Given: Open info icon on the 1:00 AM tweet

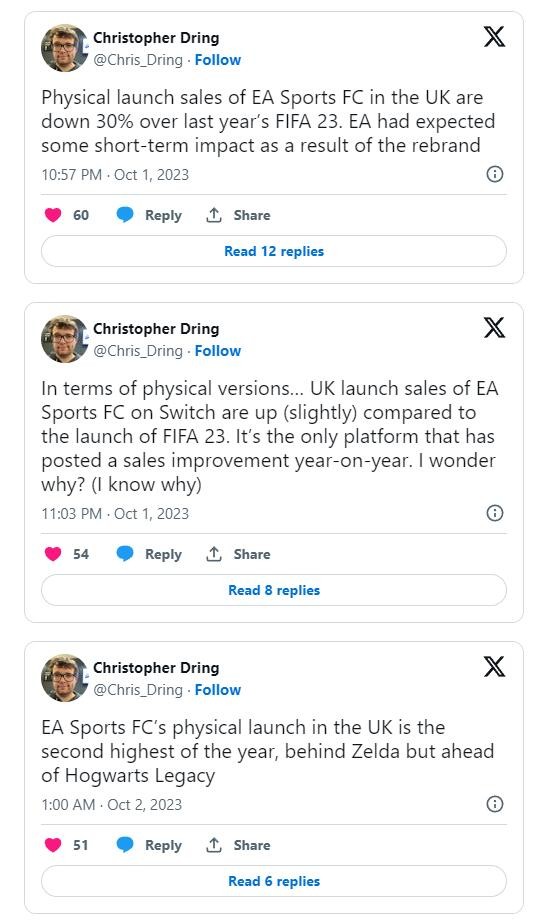Looking at the screenshot, I should [x=495, y=804].
